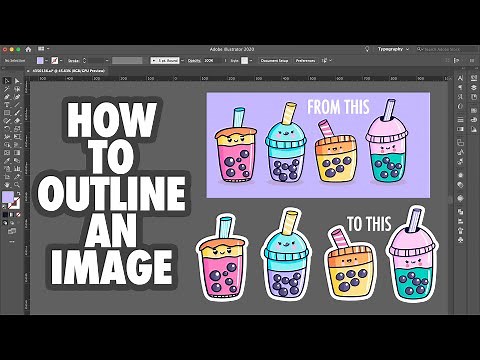
Task: Open the Stroke panel link in control bar
Action: (x=73, y=61)
